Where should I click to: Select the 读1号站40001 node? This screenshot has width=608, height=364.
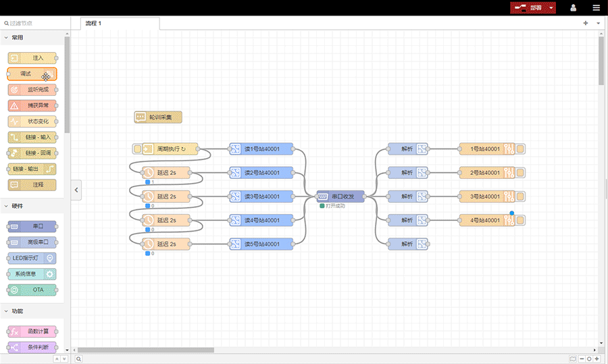tap(261, 149)
